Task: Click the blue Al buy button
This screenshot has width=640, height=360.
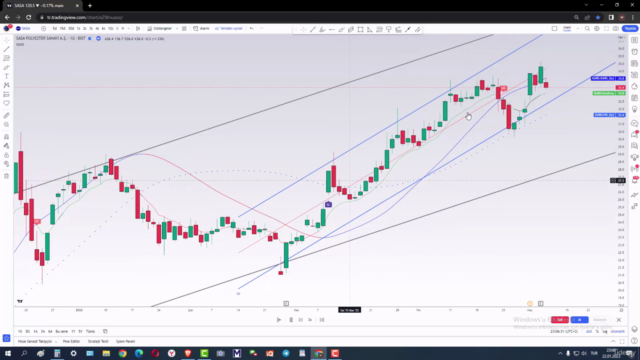Action: click(x=580, y=320)
